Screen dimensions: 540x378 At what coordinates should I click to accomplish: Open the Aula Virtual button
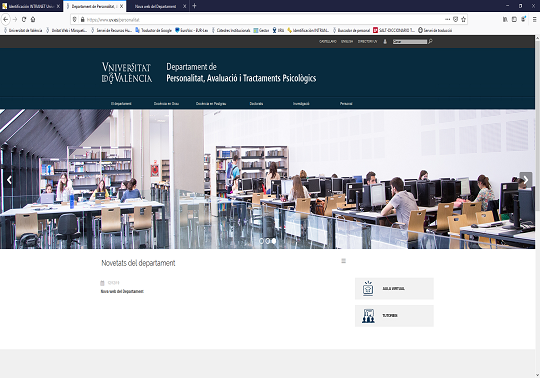click(x=394, y=288)
